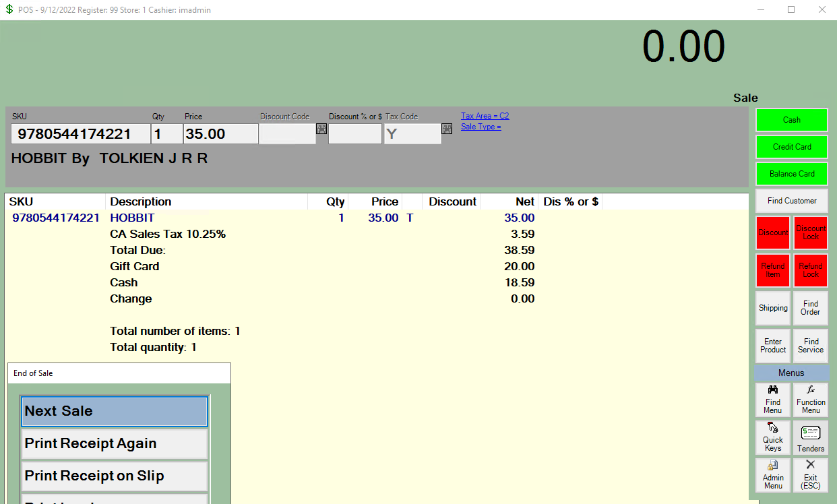Click the Total number of items: 1 line
Image resolution: width=837 pixels, height=504 pixels.
(175, 331)
